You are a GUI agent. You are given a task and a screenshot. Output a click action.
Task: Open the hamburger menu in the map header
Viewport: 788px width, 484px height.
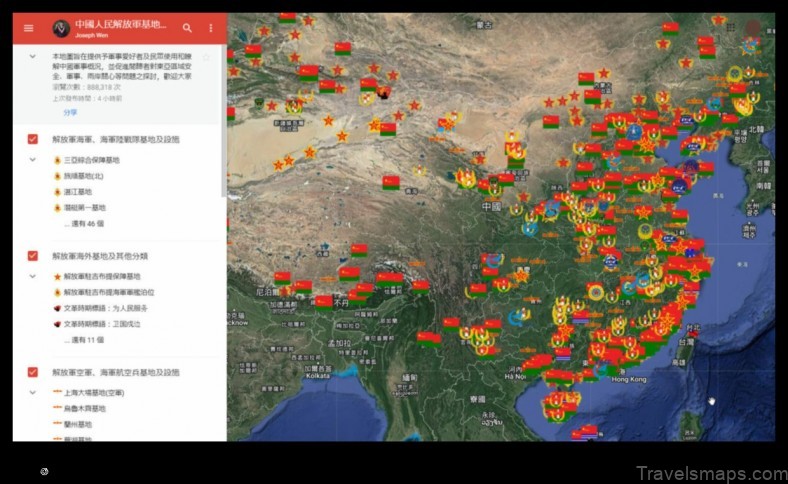point(28,28)
